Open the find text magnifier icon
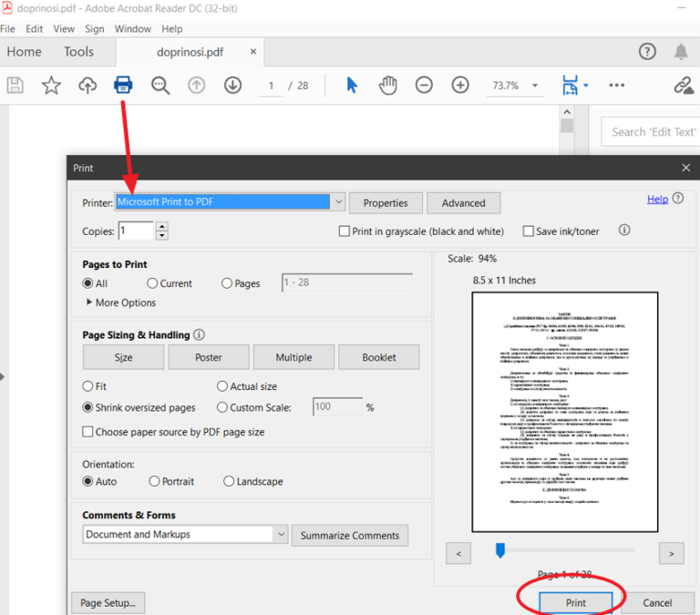Image resolution: width=700 pixels, height=615 pixels. (160, 86)
